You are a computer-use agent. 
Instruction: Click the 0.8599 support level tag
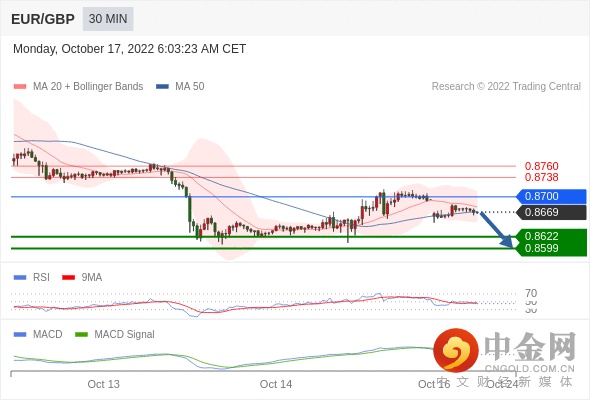click(551, 249)
